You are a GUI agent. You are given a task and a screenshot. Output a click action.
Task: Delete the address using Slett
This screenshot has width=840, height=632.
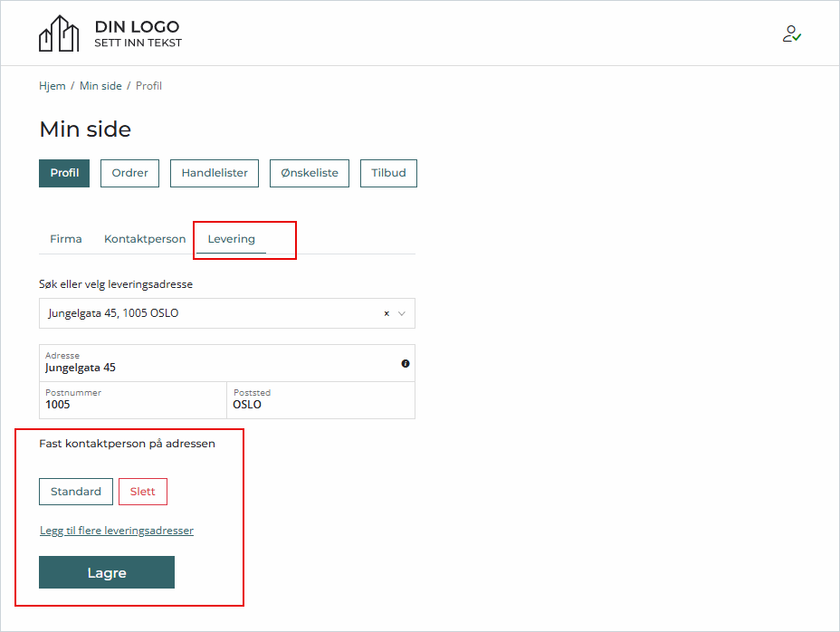coord(142,491)
